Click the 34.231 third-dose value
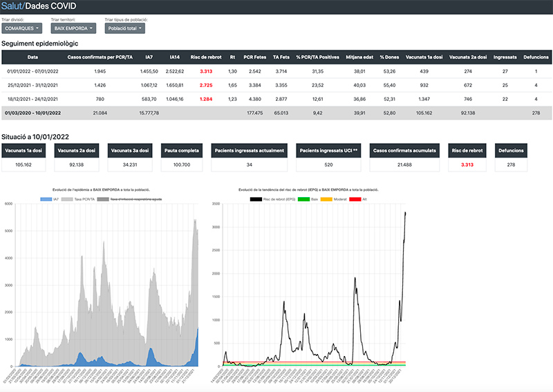Viewport: 553px width, 392px height. coord(130,165)
